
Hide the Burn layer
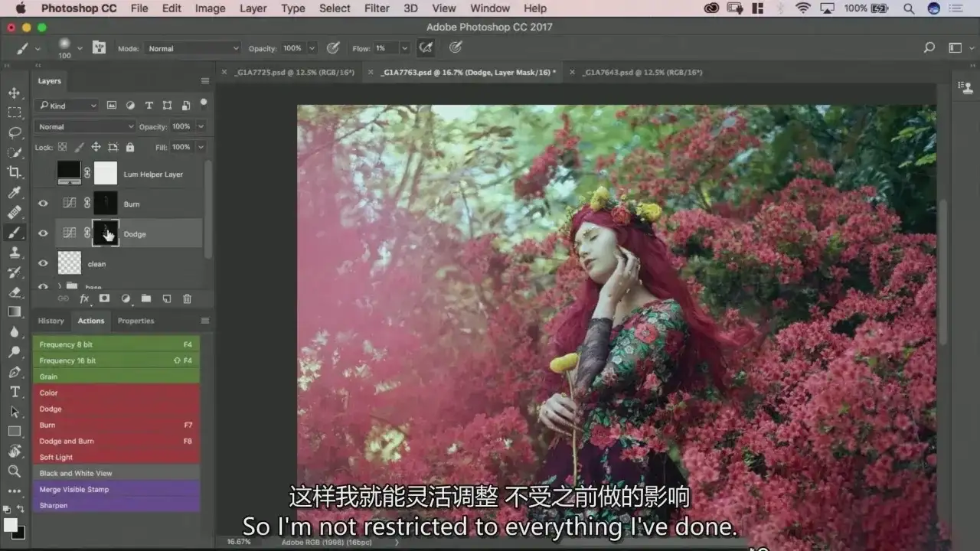[43, 204]
